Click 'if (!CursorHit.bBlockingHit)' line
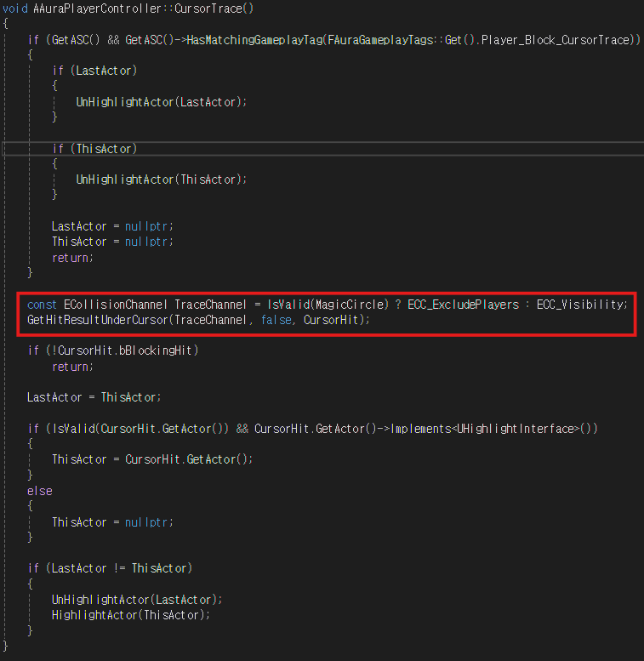This screenshot has height=661, width=644. (113, 350)
